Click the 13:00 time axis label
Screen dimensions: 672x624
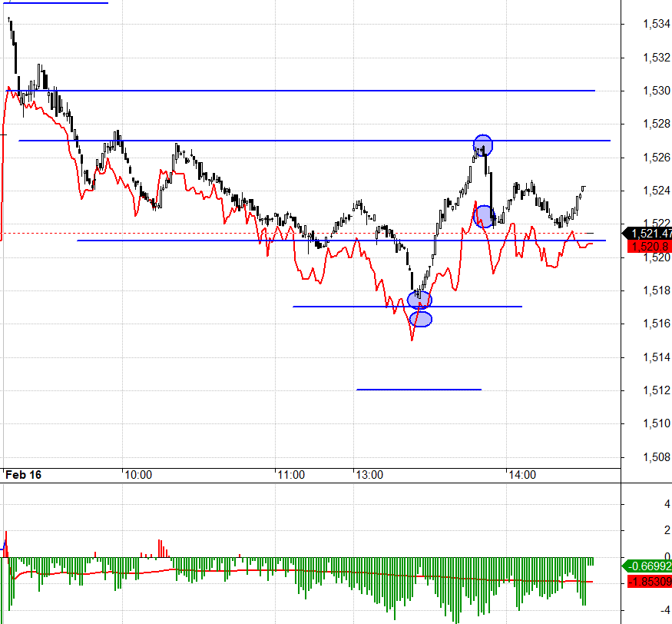[369, 475]
